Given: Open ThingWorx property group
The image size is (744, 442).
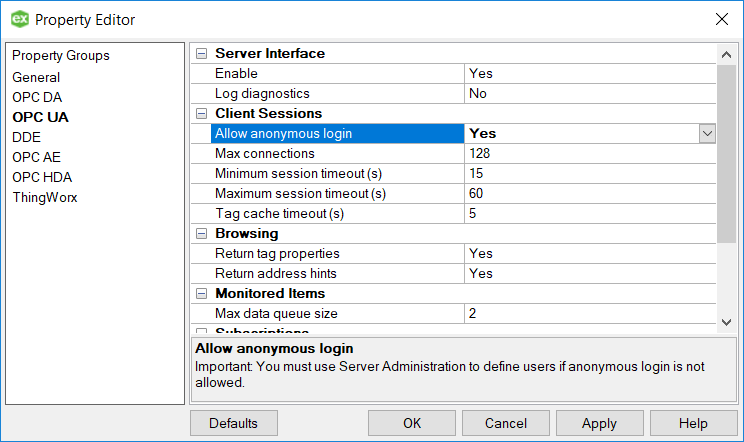Looking at the screenshot, I should coord(45,197).
